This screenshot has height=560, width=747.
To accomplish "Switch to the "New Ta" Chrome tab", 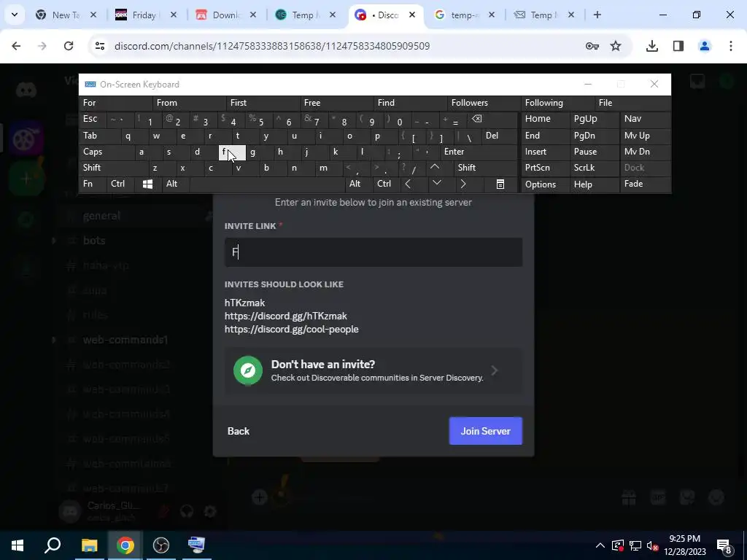I will [x=66, y=15].
